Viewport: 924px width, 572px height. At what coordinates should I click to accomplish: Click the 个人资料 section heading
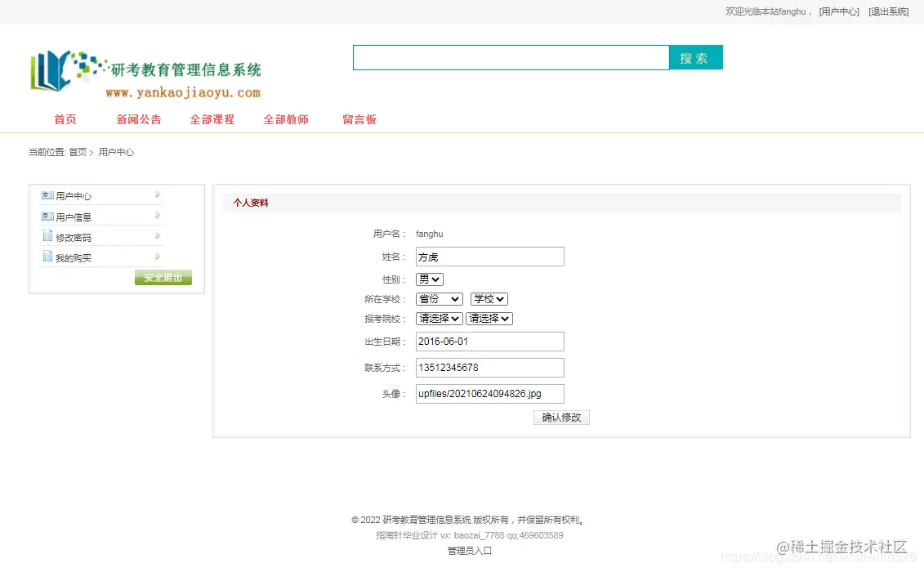(251, 203)
